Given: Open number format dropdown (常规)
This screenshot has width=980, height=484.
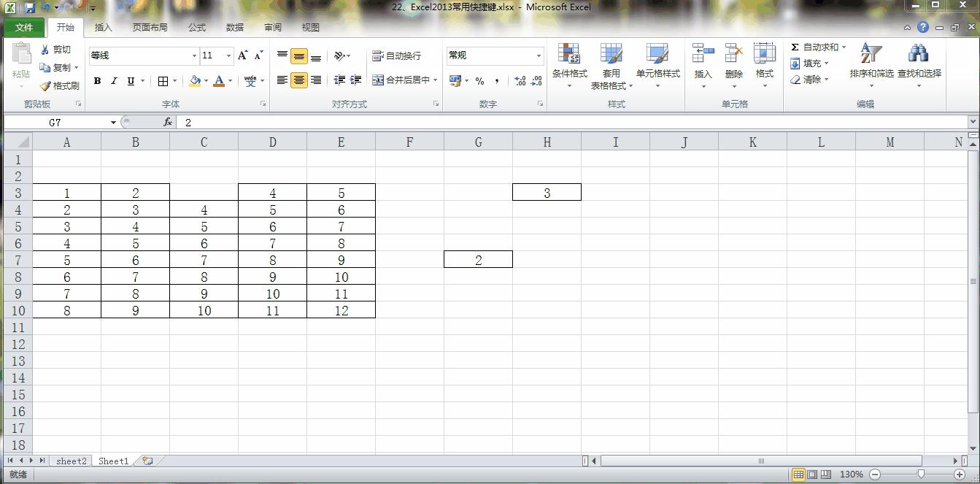Looking at the screenshot, I should coord(539,55).
